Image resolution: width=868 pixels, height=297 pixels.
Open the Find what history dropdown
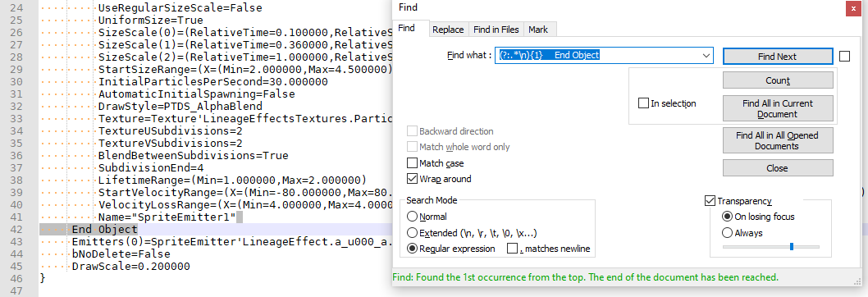pyautogui.click(x=706, y=56)
